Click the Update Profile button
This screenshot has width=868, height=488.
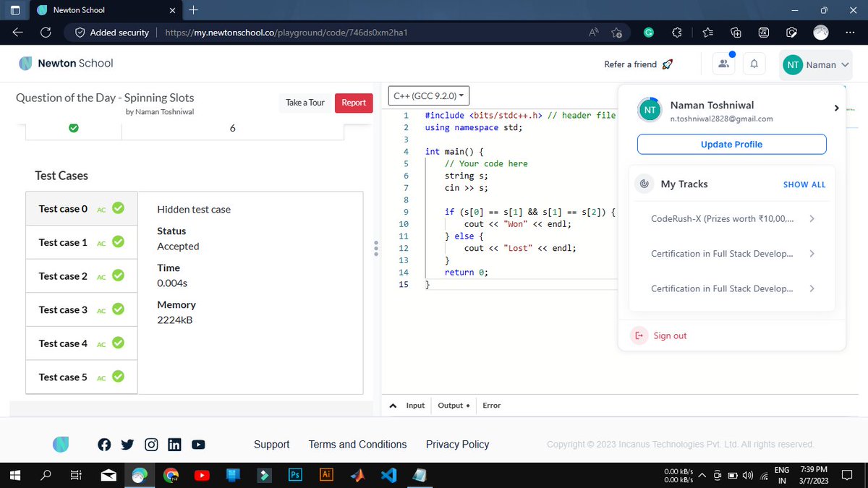click(731, 145)
